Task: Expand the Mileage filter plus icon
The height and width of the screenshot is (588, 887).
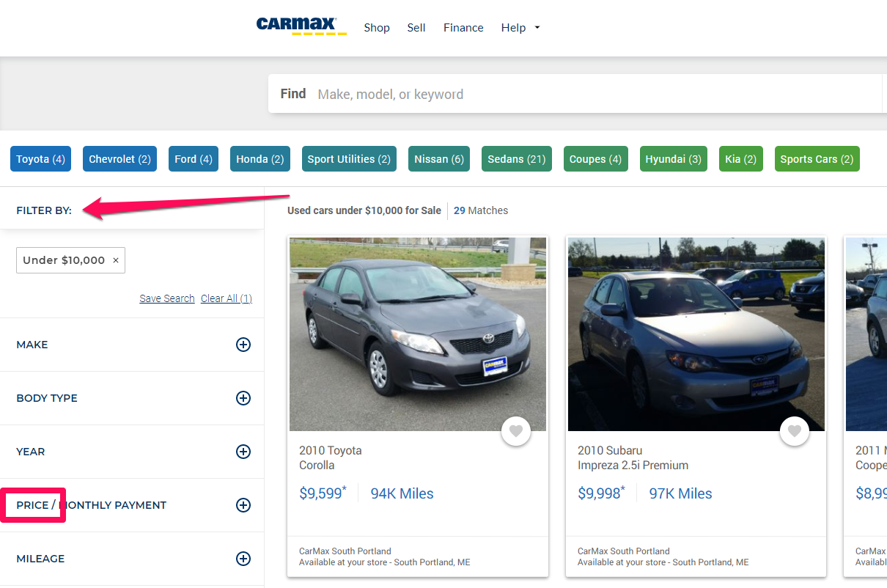Action: pyautogui.click(x=243, y=559)
